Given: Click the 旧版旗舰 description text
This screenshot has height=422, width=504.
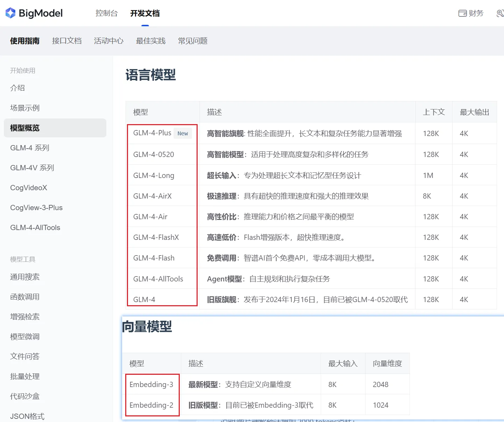Looking at the screenshot, I should (307, 300).
